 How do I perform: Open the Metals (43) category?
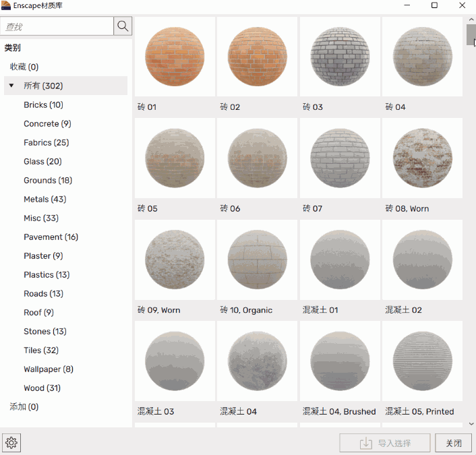click(x=45, y=199)
